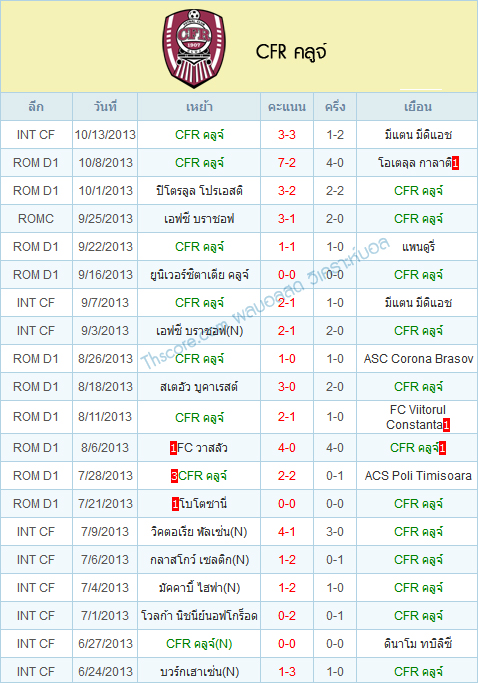Viewport: 478px width, 683px height.
Task: Click the date 7/6/2013
Action: click(105, 560)
